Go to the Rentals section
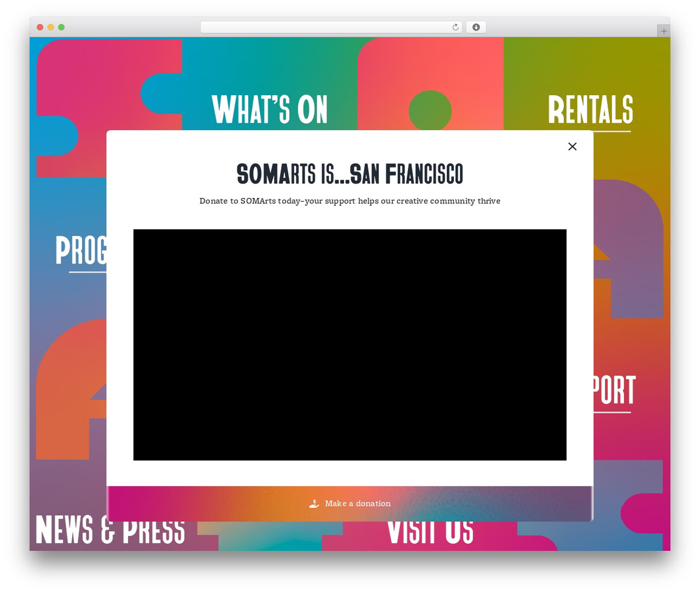 tap(590, 111)
